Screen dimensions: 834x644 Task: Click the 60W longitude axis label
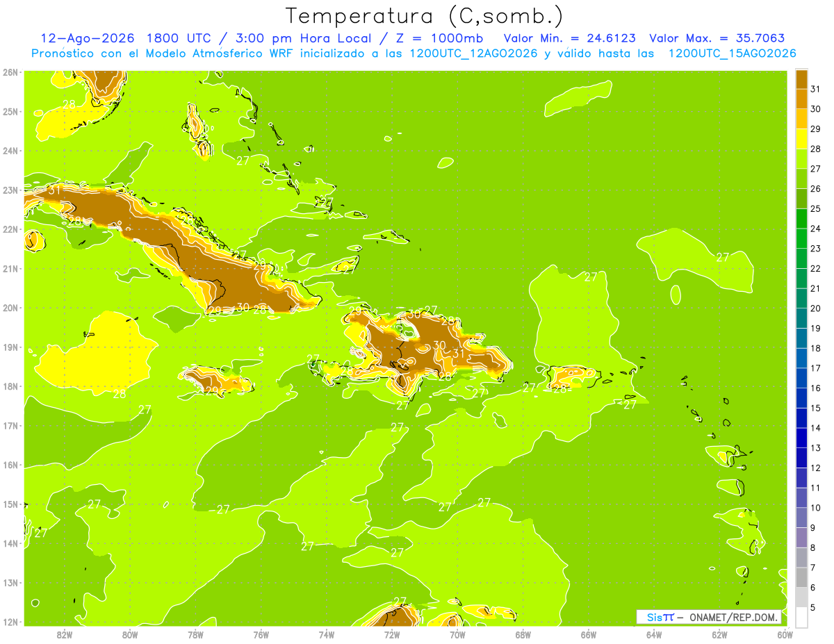tap(785, 634)
